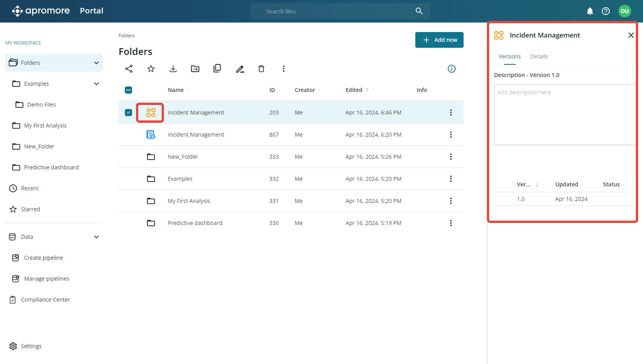Click the share icon in the toolbar
Viewport: 643px width, 364px height.
click(x=129, y=69)
